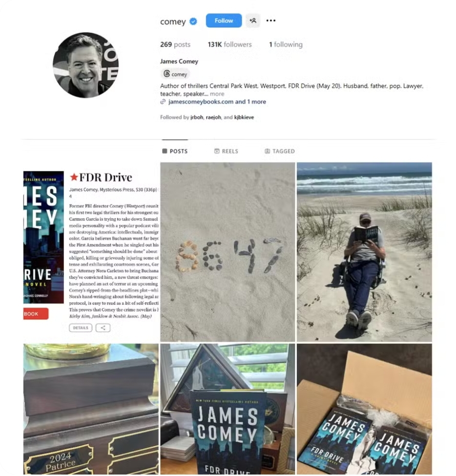The width and height of the screenshot is (456, 476).
Task: Click the blue verified badge next to comey
Action: click(x=193, y=21)
